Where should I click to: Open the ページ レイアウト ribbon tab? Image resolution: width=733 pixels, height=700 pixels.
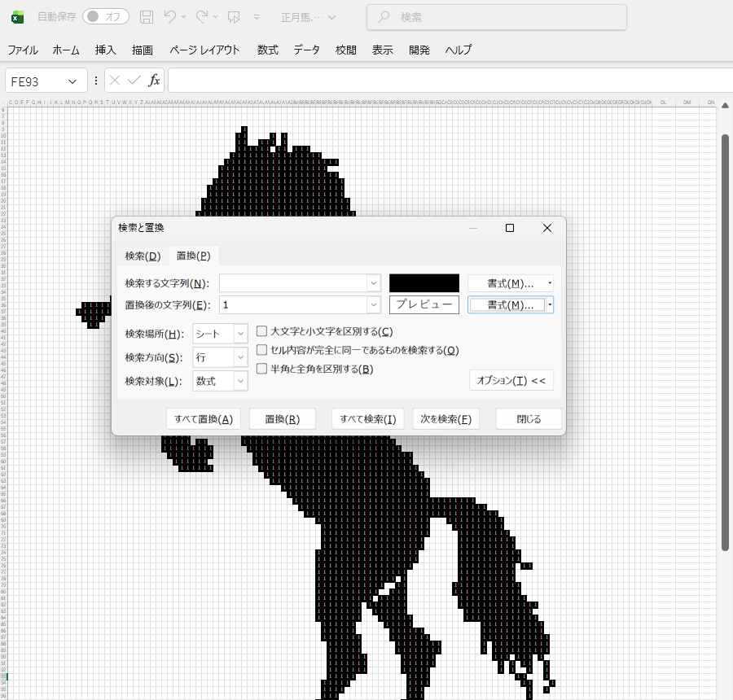(x=204, y=50)
